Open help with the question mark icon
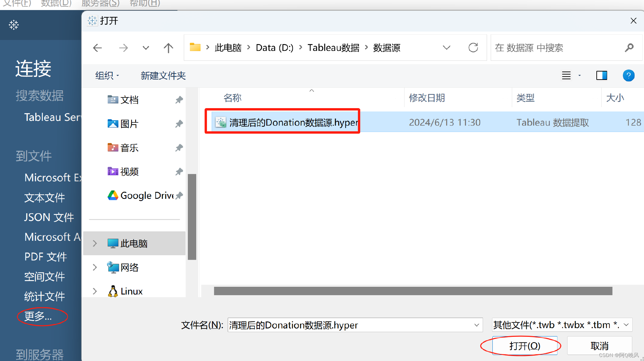 (x=629, y=76)
